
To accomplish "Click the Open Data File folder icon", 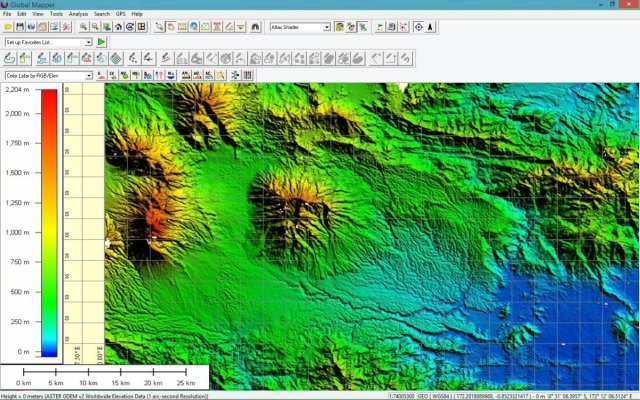I will 8,27.
